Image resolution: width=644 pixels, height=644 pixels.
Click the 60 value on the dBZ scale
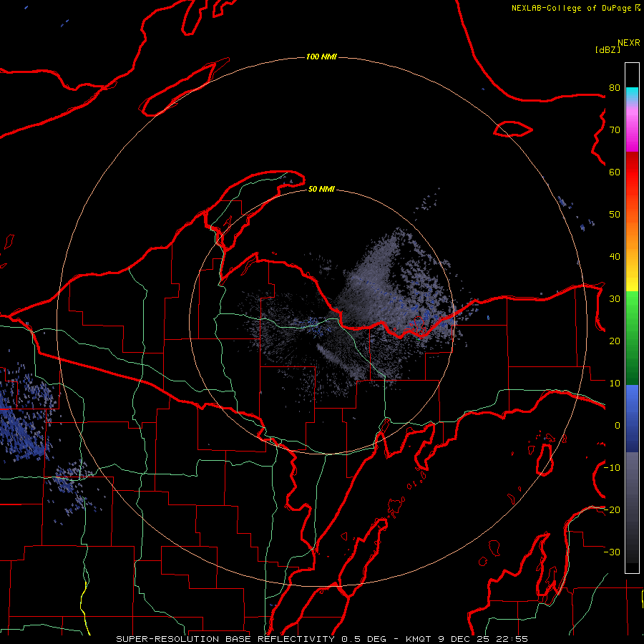click(615, 172)
